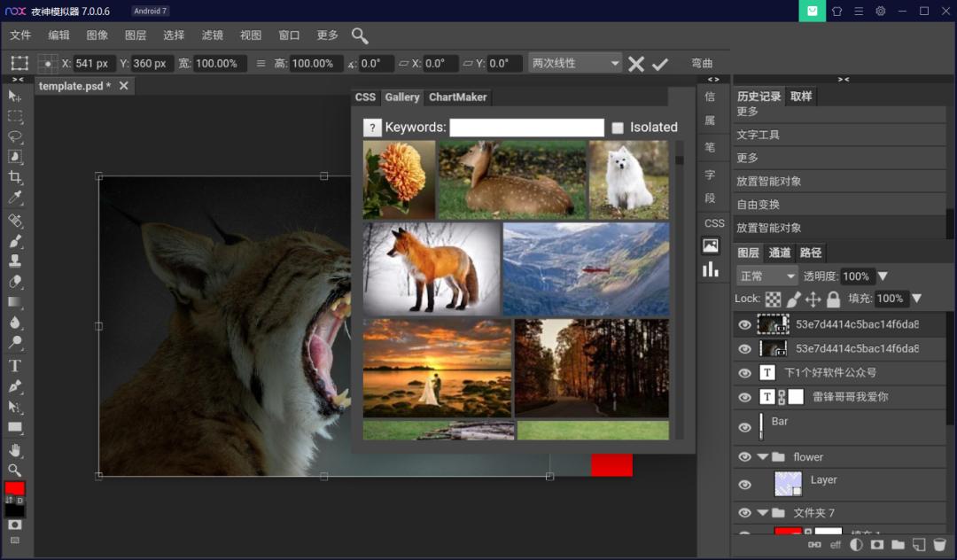Select the Clone Stamp tool

pos(12,261)
